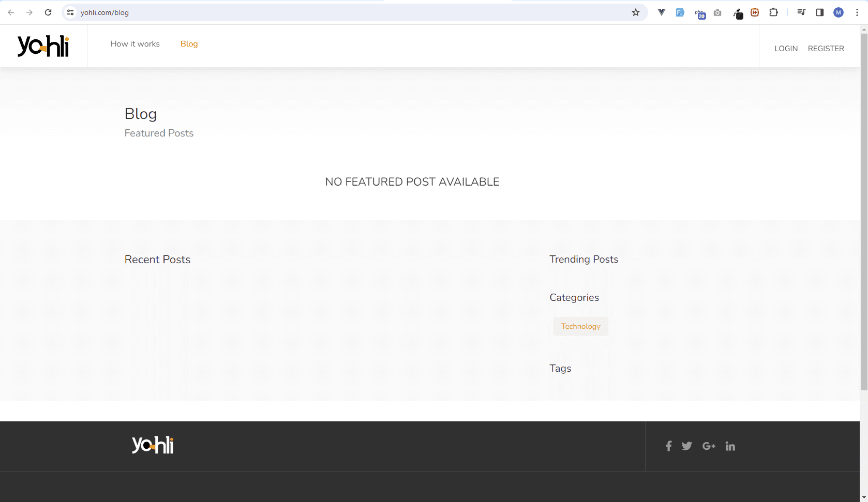Select the Technology category tag
The width and height of the screenshot is (868, 502).
pos(580,326)
